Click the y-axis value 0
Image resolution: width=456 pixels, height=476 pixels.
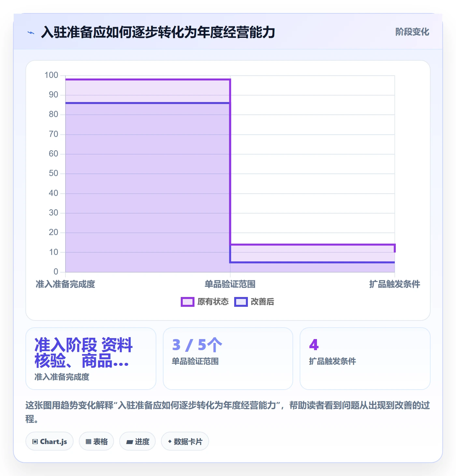(x=56, y=272)
